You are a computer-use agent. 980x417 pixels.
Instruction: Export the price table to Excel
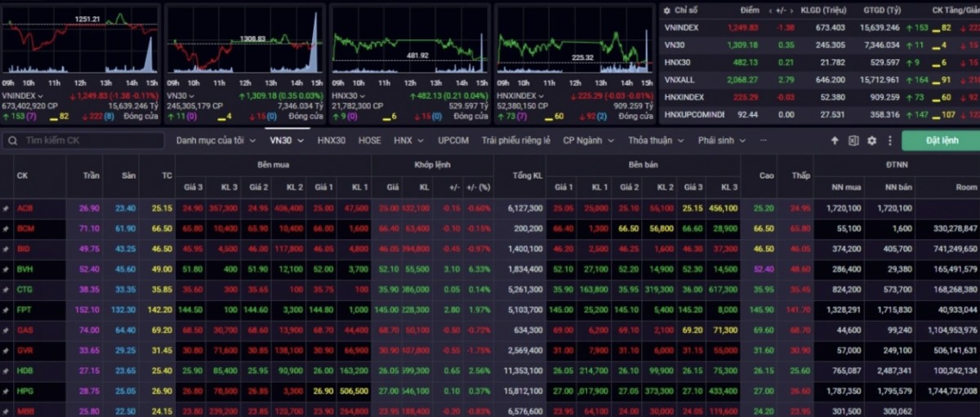tap(853, 140)
